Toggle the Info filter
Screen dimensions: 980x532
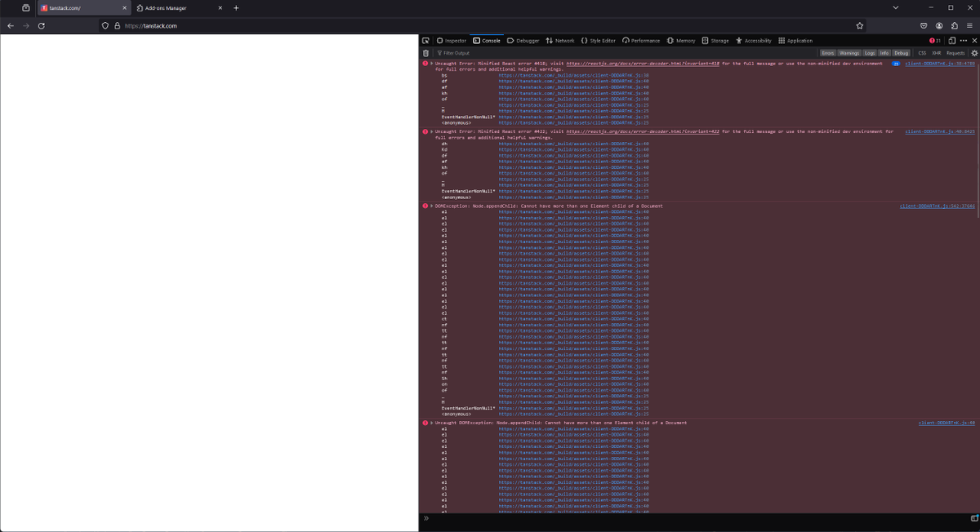[884, 53]
